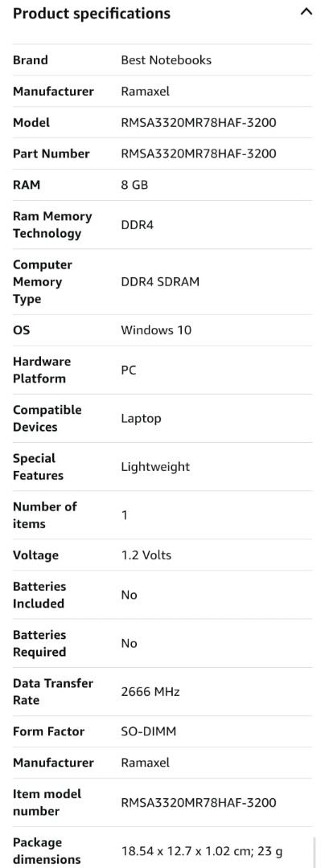This screenshot has height=868, width=325.
Task: Click the Voltage value 1.2 Volts
Action: [146, 555]
